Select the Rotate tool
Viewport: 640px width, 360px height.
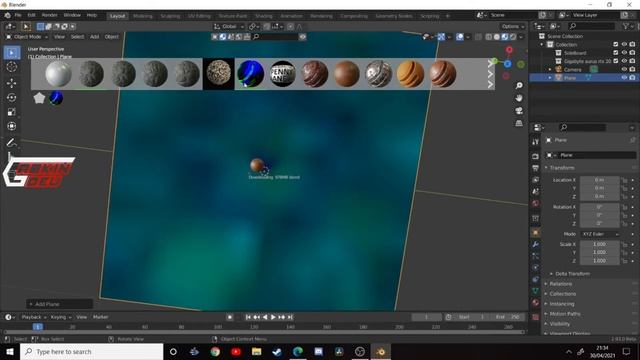pyautogui.click(x=11, y=98)
